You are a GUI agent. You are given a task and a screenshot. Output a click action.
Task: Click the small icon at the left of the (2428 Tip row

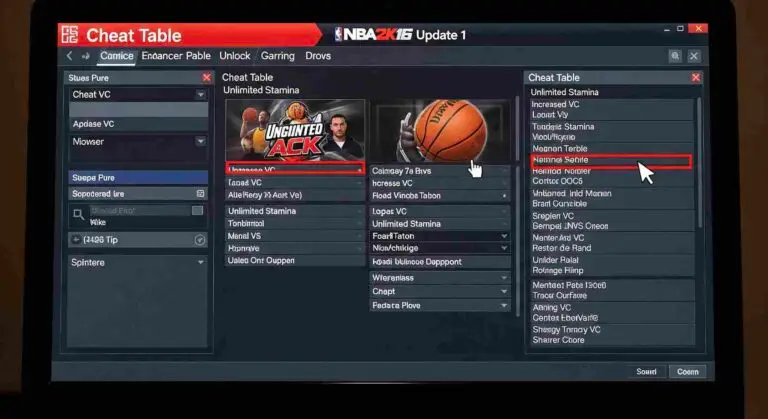click(x=76, y=240)
